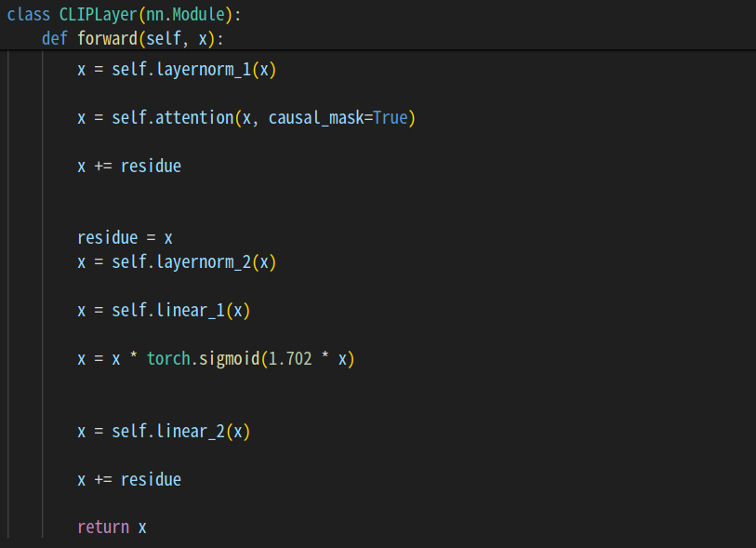Image resolution: width=756 pixels, height=548 pixels.
Task: Click the 'CLIPLayer' class name
Action: coord(99,14)
